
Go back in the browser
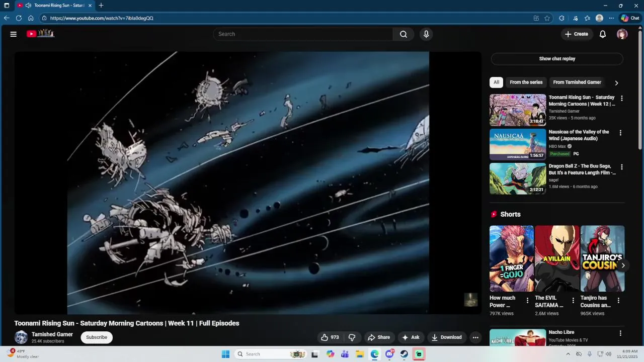(x=7, y=18)
